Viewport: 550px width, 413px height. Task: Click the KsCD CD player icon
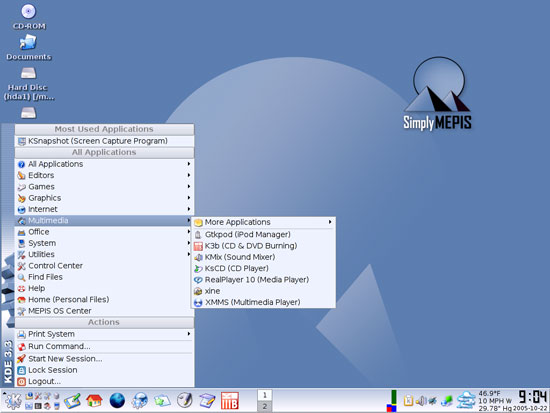(198, 268)
